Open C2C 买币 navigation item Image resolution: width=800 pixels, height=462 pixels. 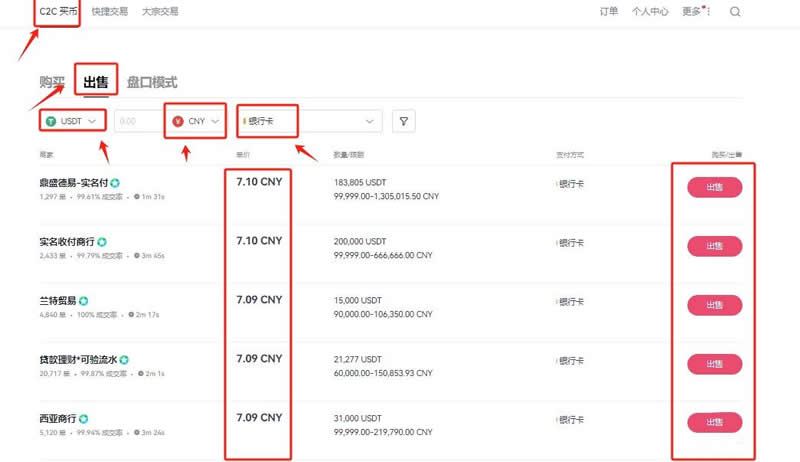pos(57,12)
